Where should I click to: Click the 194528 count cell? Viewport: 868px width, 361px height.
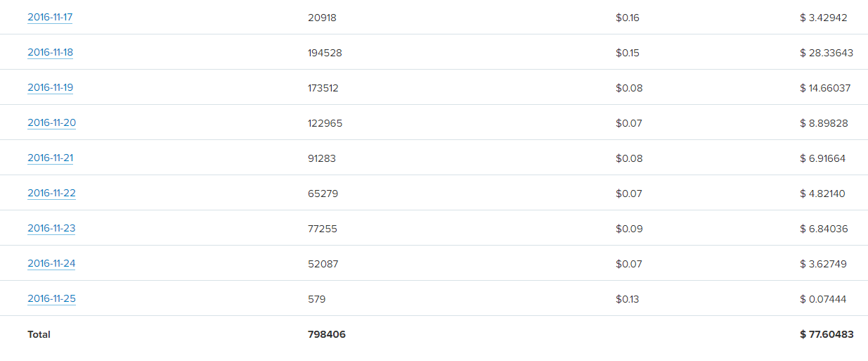pyautogui.click(x=325, y=53)
